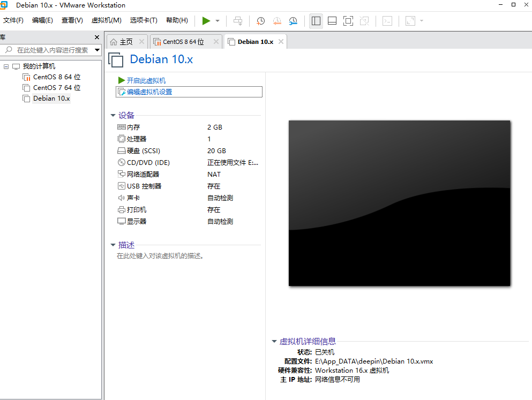Enter full screen mode

(x=348, y=21)
